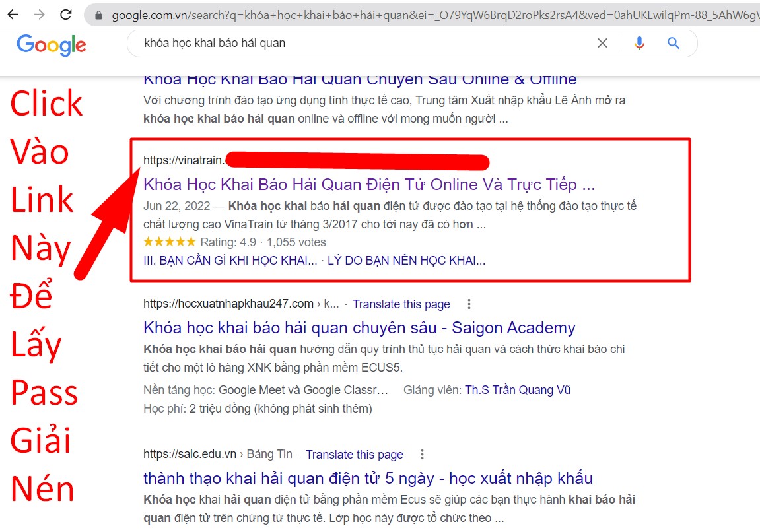Viewport: 760px width, 532px height.
Task: Click the search query input field
Action: (x=364, y=43)
